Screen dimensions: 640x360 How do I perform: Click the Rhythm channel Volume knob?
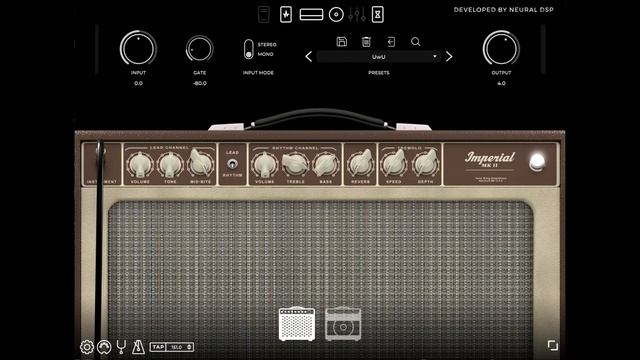pyautogui.click(x=264, y=165)
